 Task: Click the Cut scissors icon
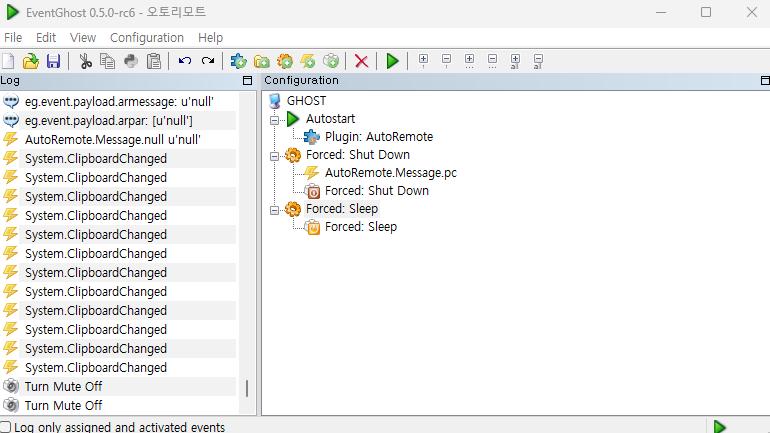(x=85, y=61)
